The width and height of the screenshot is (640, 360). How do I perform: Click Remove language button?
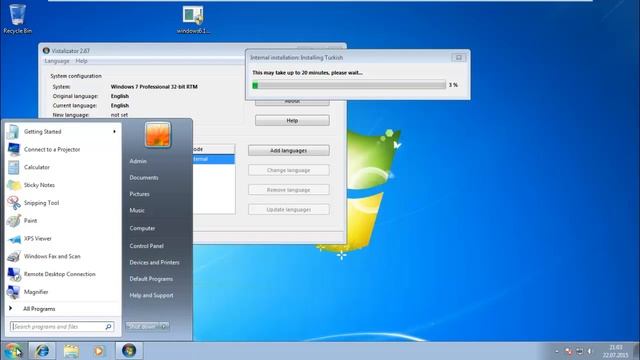[289, 190]
